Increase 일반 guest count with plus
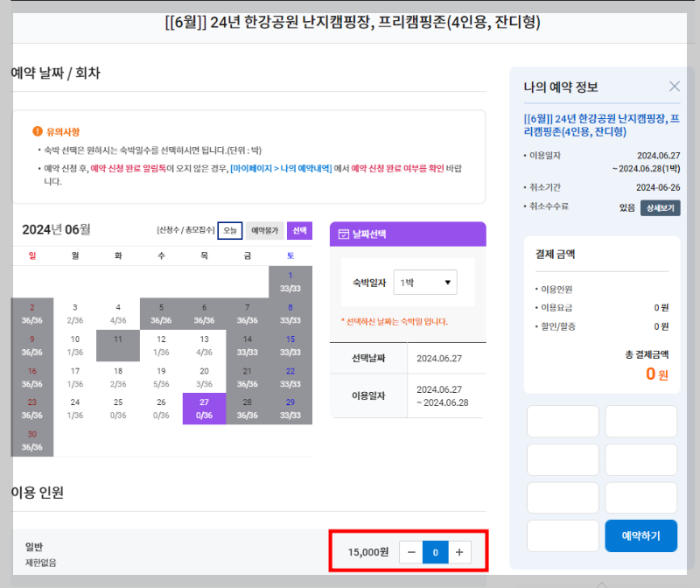This screenshot has height=588, width=700. [x=459, y=552]
